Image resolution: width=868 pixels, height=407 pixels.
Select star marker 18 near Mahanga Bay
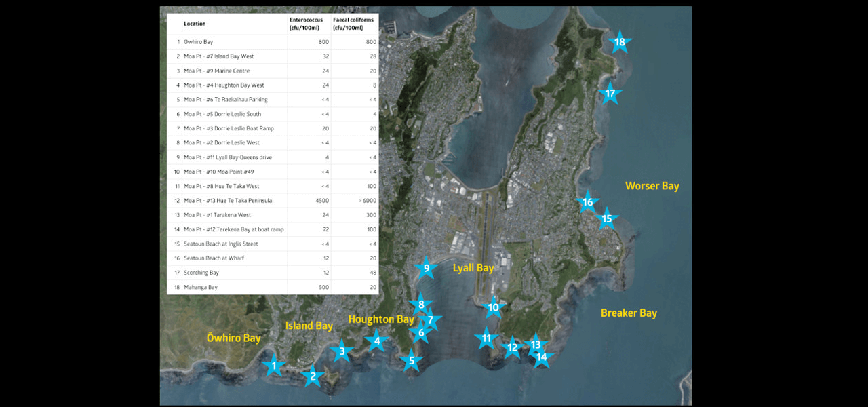pyautogui.click(x=619, y=43)
